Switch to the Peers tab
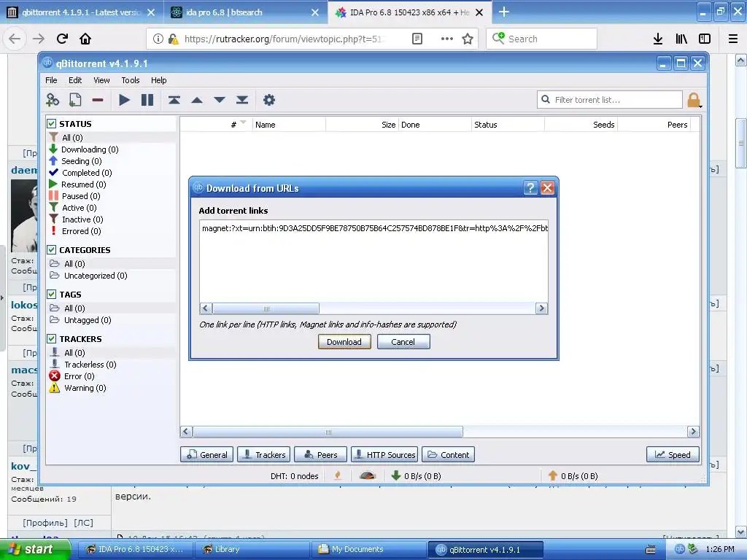The image size is (747, 560). [x=320, y=455]
